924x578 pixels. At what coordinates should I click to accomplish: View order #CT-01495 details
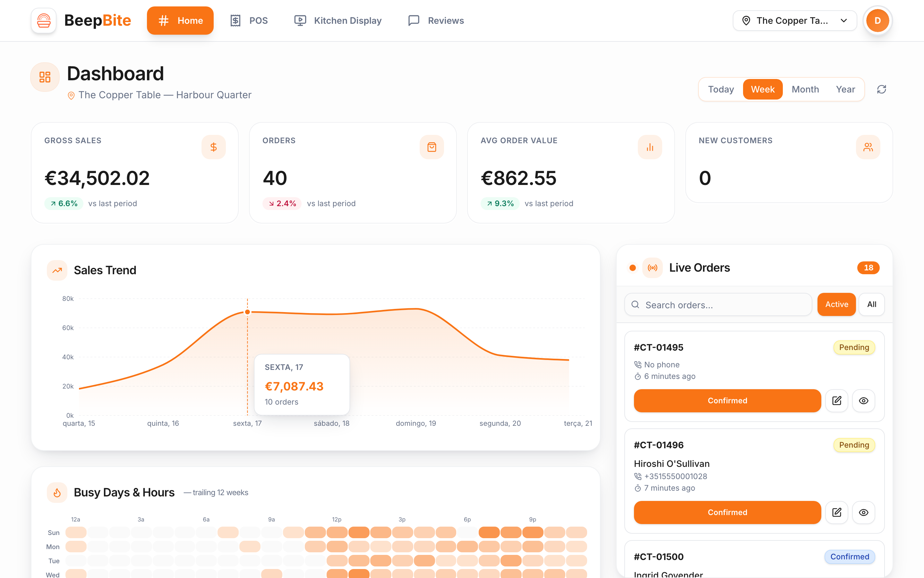[x=863, y=401]
